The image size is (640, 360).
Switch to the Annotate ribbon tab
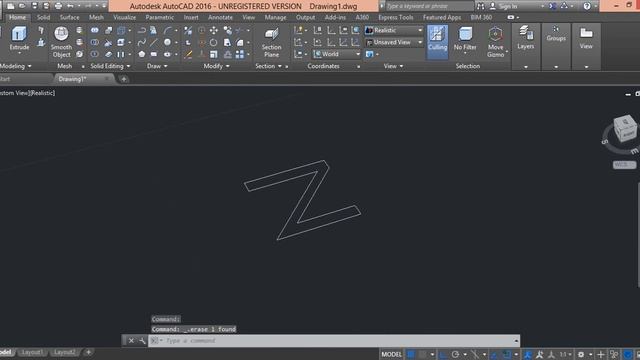[x=220, y=18]
